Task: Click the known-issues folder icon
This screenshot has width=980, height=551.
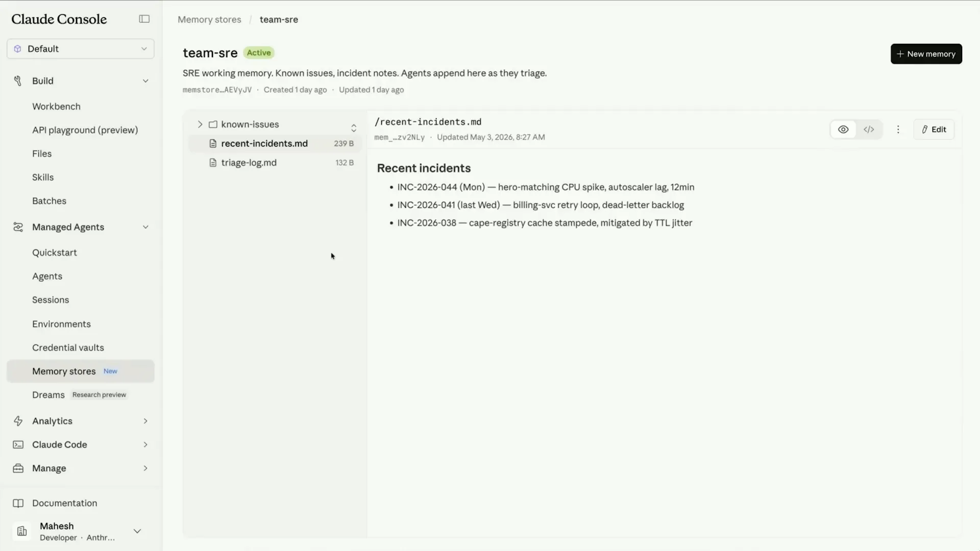Action: coord(213,124)
